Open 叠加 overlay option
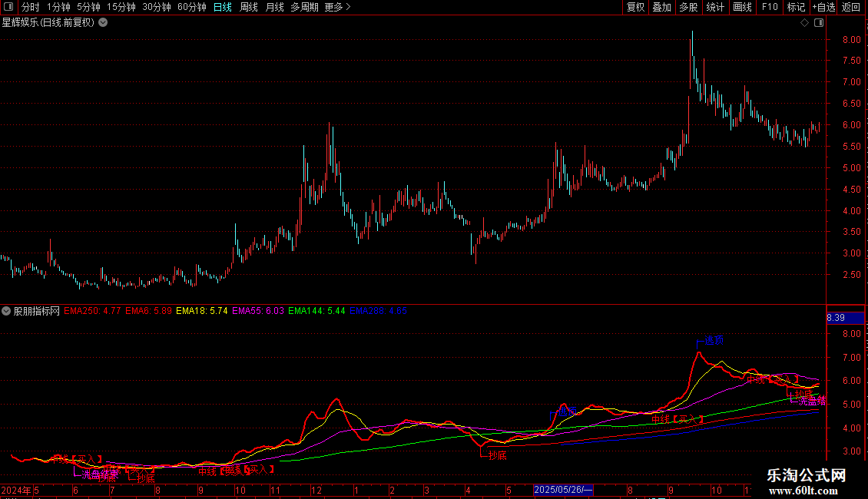Viewport: 868px width, 499px height. 662,7
